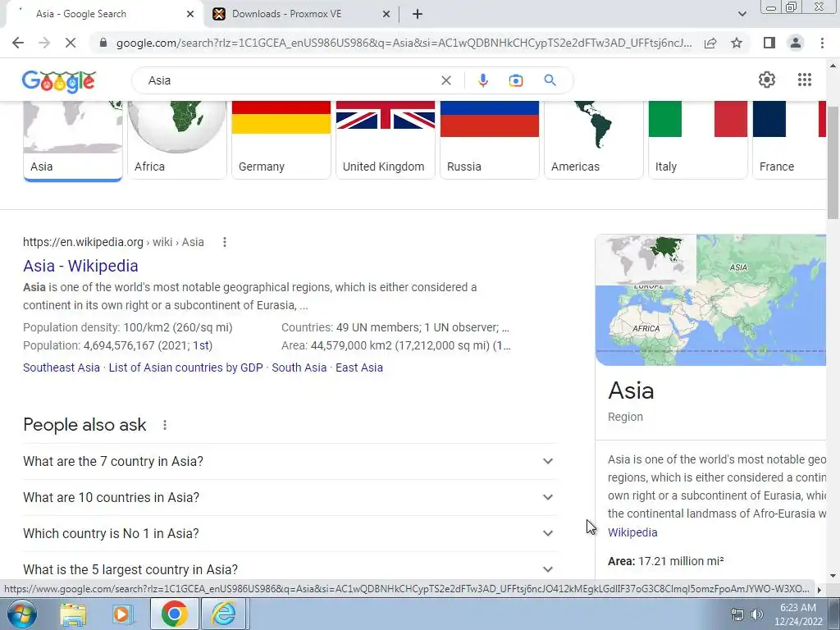Viewport: 840px width, 630px height.
Task: Start voice search with microphone
Action: pyautogui.click(x=482, y=80)
